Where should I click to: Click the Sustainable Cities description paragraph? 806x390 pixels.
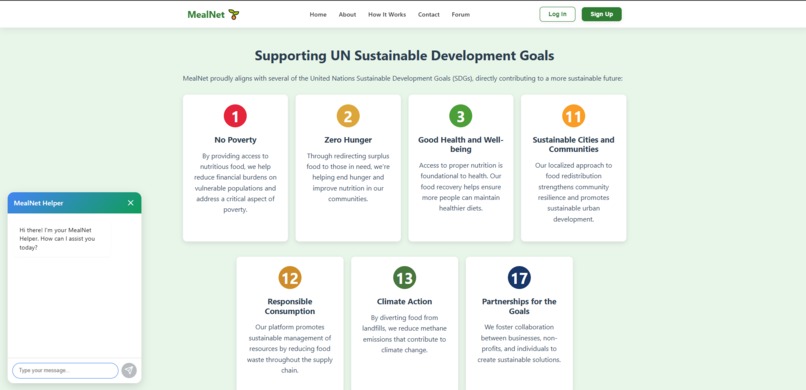coord(574,192)
